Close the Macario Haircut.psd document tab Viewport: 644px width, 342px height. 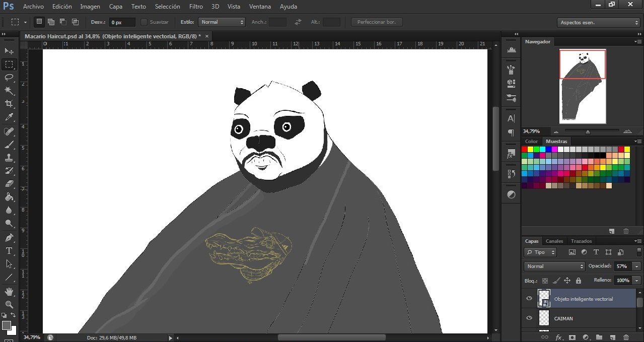point(206,36)
